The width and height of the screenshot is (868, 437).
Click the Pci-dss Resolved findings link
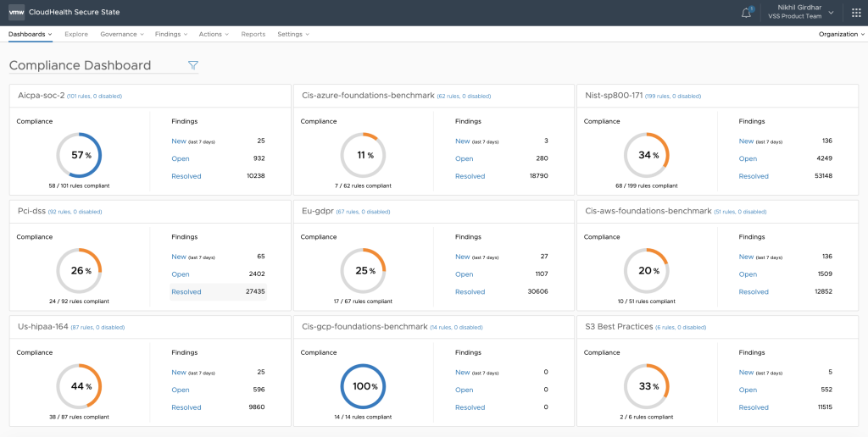coord(186,292)
